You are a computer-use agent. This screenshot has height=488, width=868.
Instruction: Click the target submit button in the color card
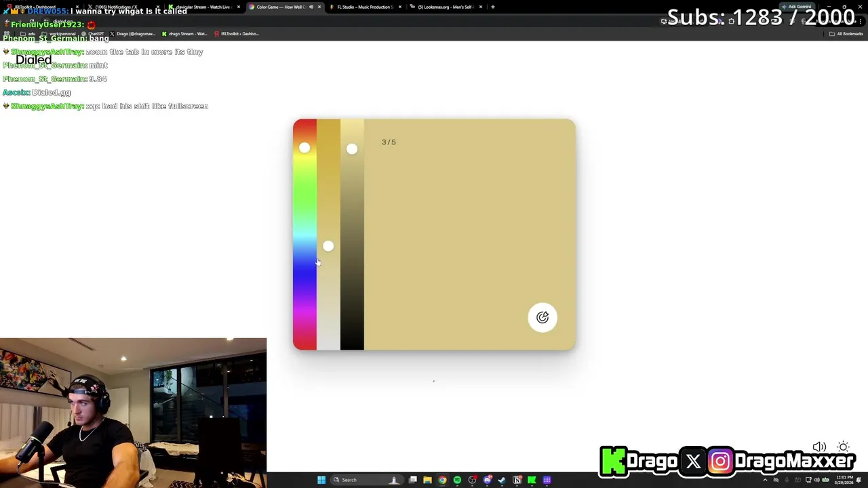[542, 317]
